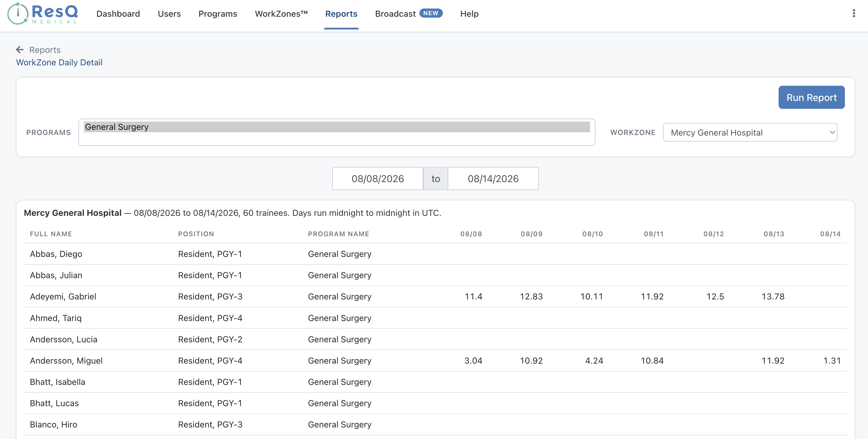The height and width of the screenshot is (439, 868).
Task: Switch to the Programs tab
Action: [218, 14]
